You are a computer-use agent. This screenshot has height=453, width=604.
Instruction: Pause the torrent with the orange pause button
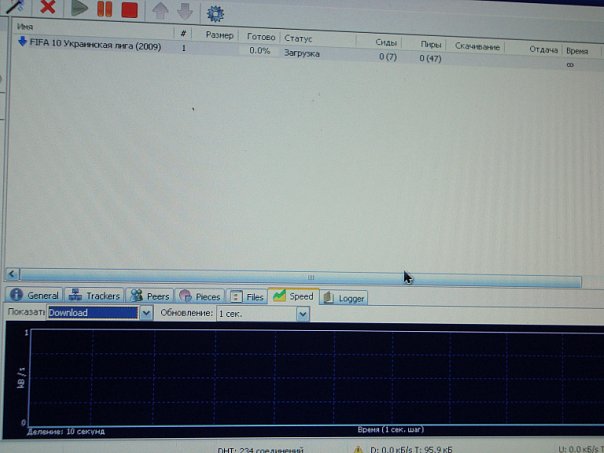(x=104, y=9)
